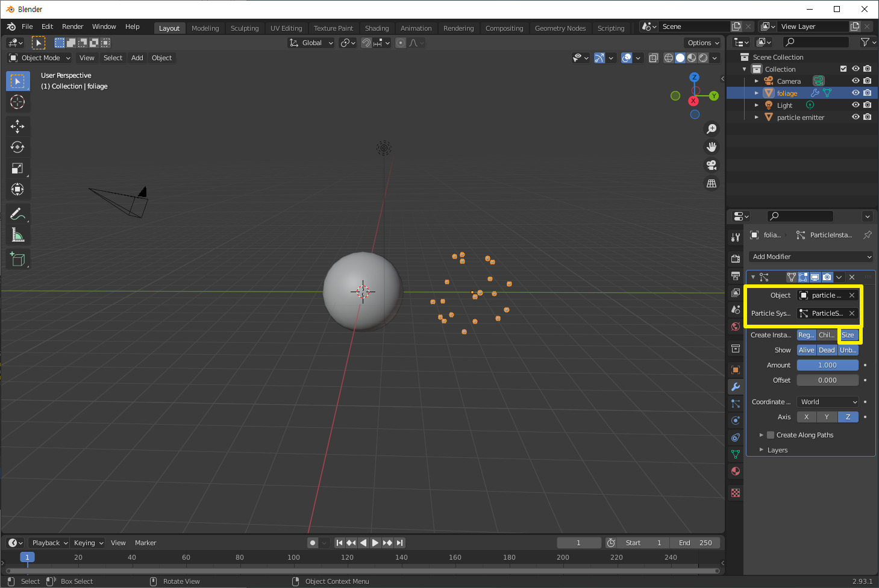
Task: Open the Options dropdown in viewport header
Action: 703,43
